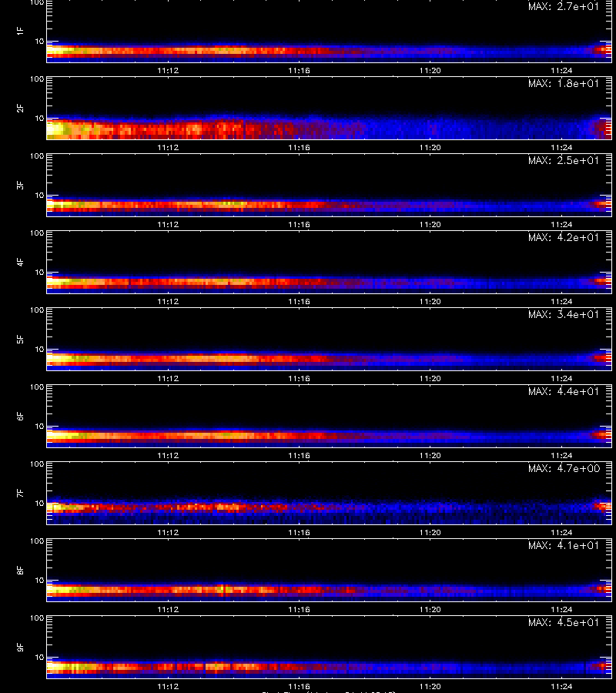Select the 7F panel axis label

(20, 493)
